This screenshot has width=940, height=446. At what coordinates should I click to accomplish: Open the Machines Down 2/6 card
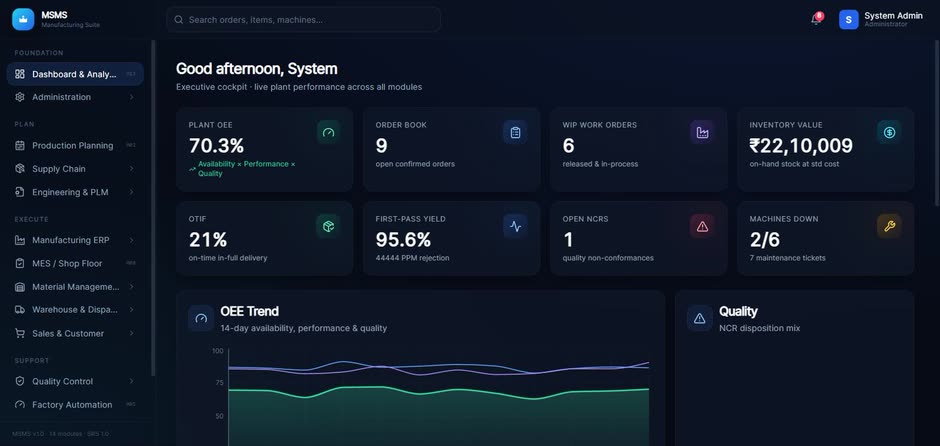[x=825, y=238]
